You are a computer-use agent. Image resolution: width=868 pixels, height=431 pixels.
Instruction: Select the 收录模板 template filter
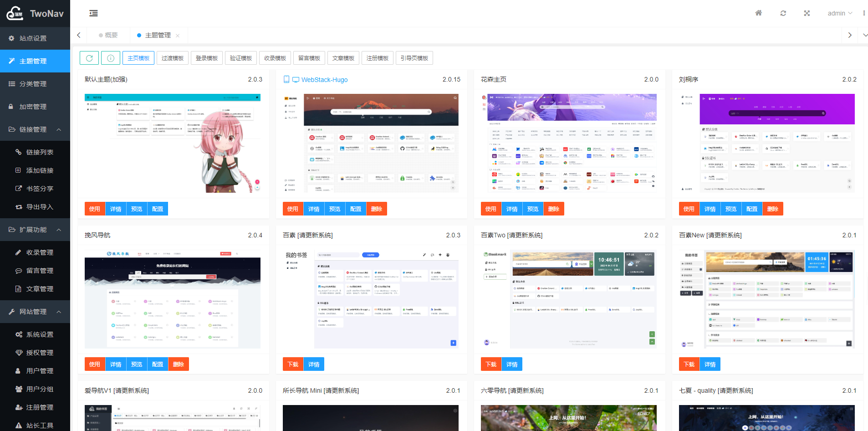(275, 58)
